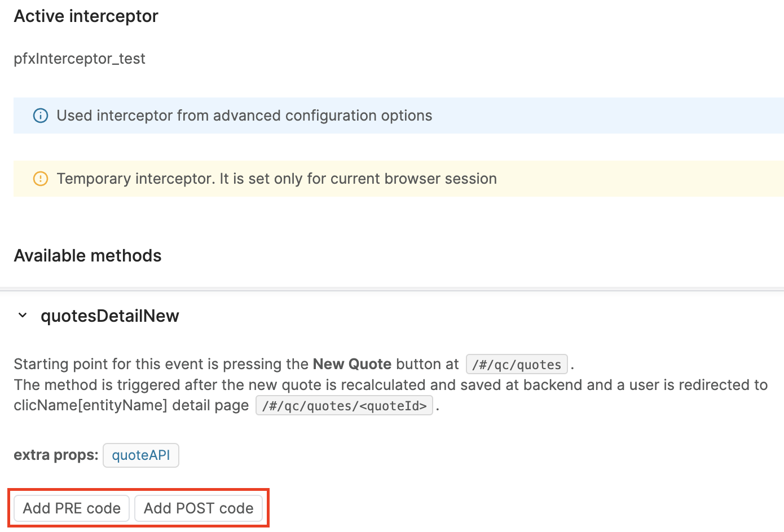Image resolution: width=784 pixels, height=532 pixels.
Task: Click the 'The method is triggered after' sentence
Action: [390, 385]
